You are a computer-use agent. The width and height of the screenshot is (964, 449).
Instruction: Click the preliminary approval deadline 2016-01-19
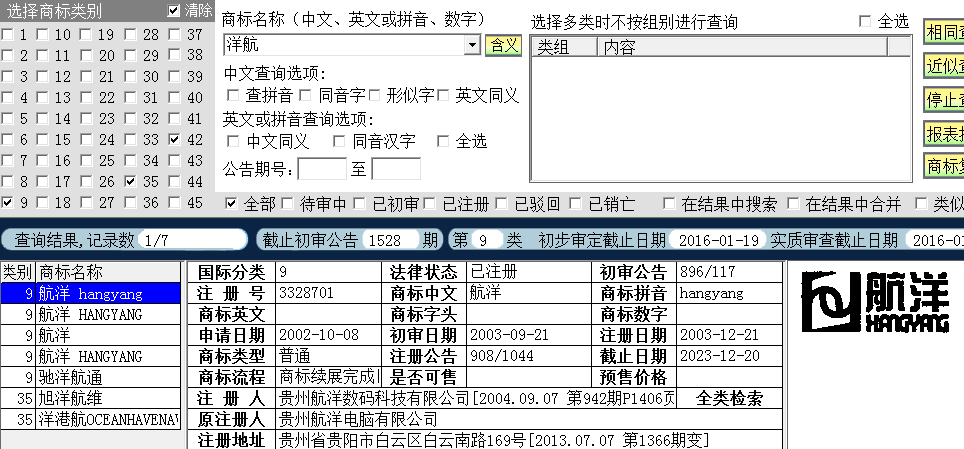(x=718, y=240)
